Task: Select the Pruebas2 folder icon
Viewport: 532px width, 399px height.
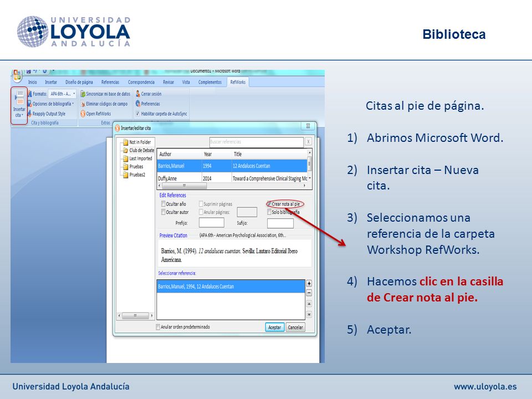Action: (x=126, y=175)
